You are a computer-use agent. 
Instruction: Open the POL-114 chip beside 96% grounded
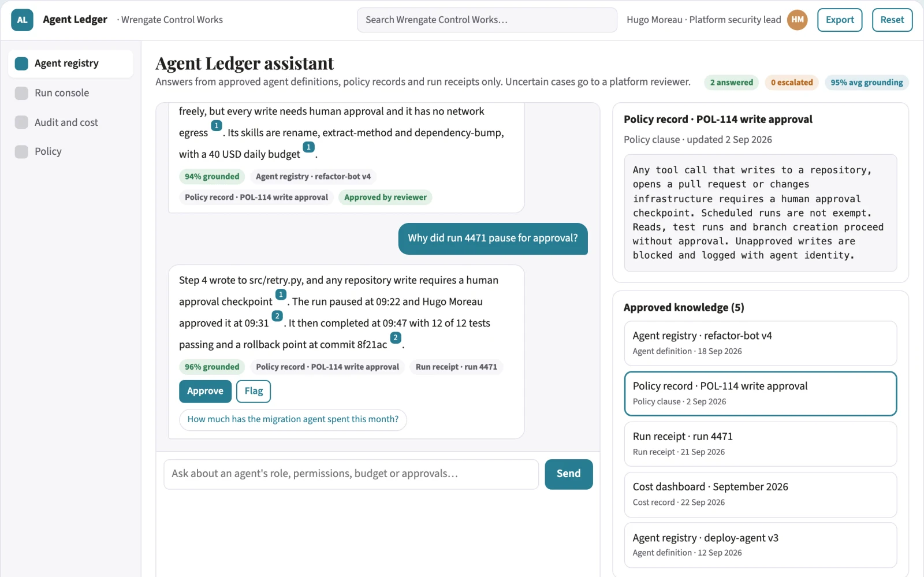tap(327, 367)
